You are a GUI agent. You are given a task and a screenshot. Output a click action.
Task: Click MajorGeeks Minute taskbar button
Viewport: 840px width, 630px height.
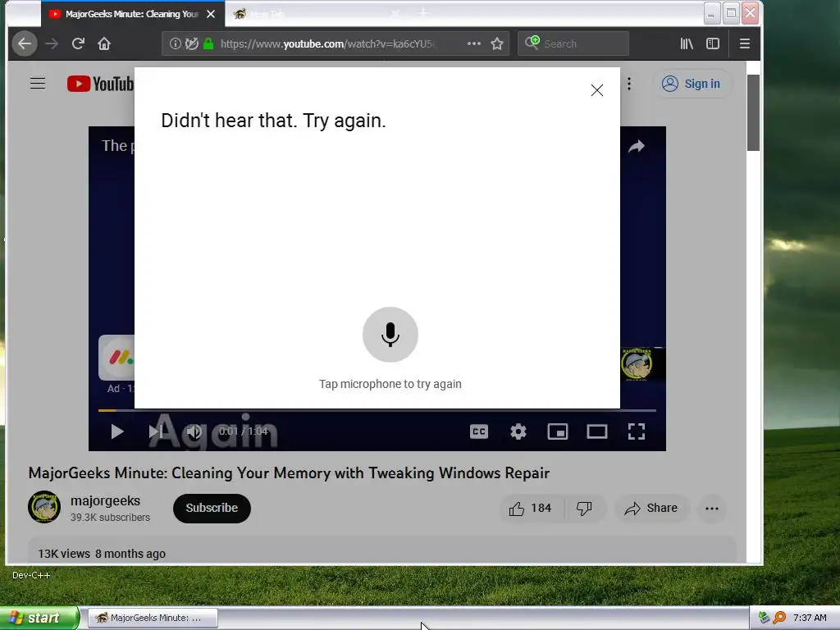point(153,618)
